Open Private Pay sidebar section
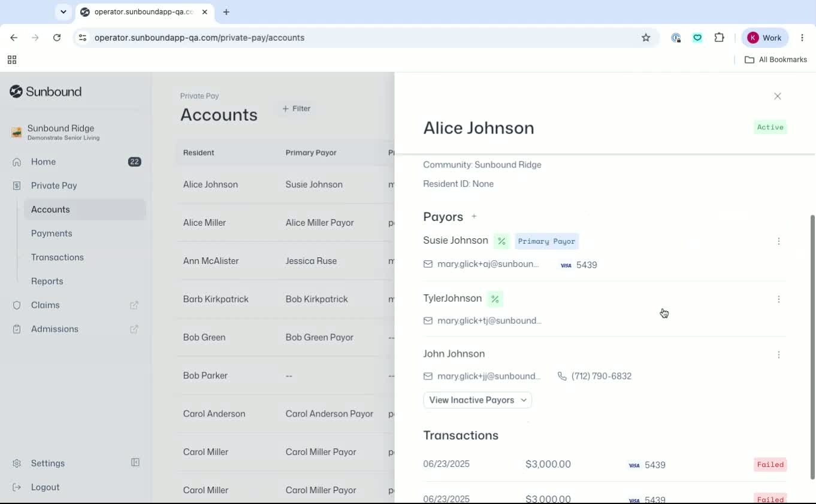 pyautogui.click(x=54, y=186)
